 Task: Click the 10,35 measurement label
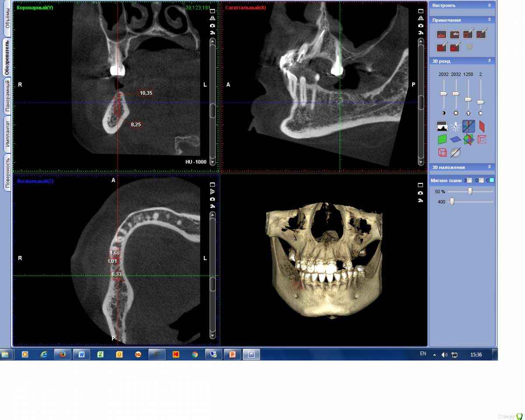[x=146, y=93]
